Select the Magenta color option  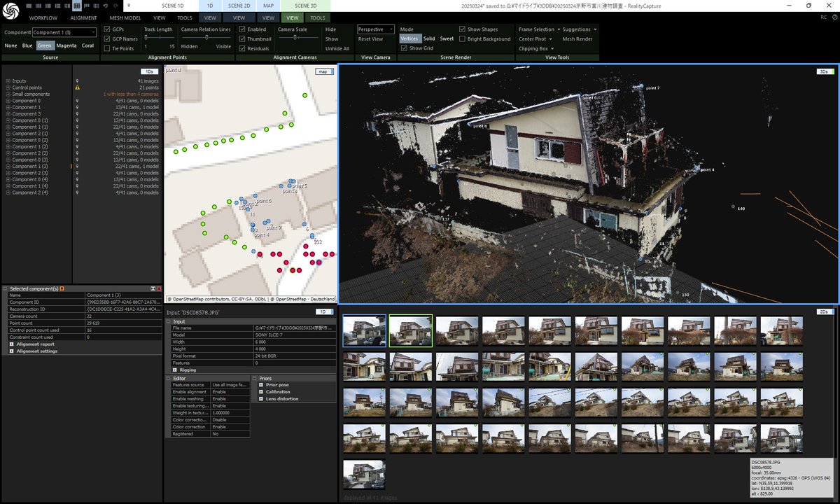[x=66, y=45]
